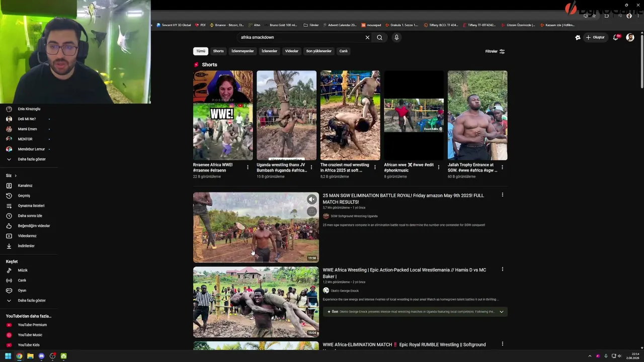Viewport: 644px width, 362px height.
Task: Show hidden system tray icons
Action: 591,356
